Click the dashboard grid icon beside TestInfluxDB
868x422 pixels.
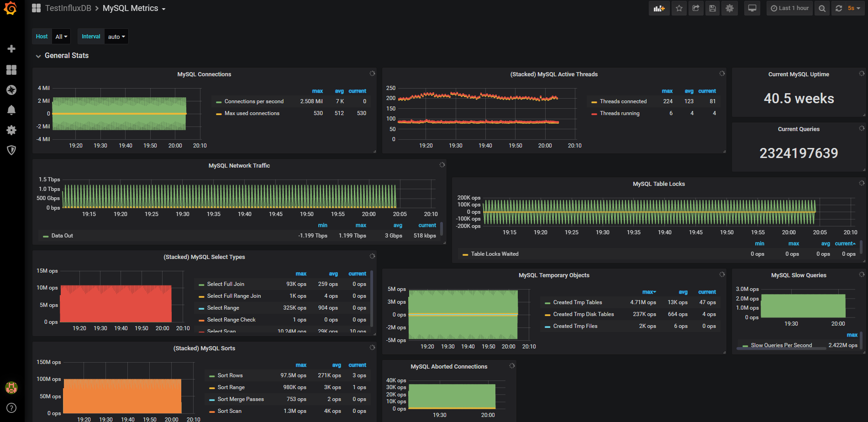pos(36,8)
